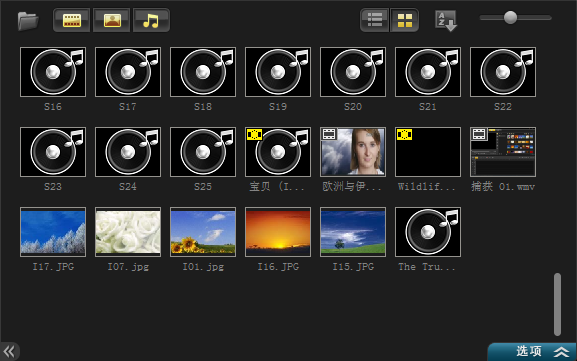Select the S25 audio clip
Viewport: 577px width, 361px height.
203,152
